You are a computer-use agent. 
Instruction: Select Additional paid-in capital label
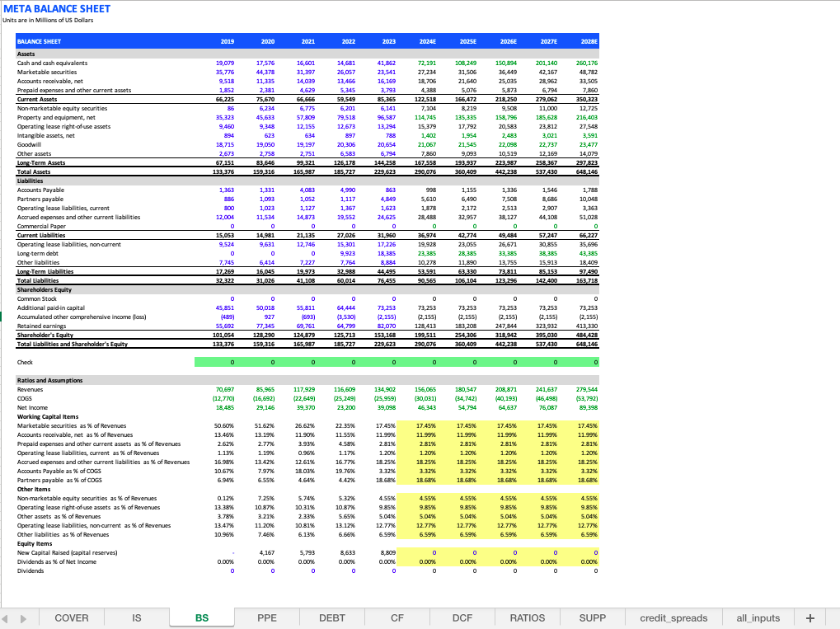(51, 308)
